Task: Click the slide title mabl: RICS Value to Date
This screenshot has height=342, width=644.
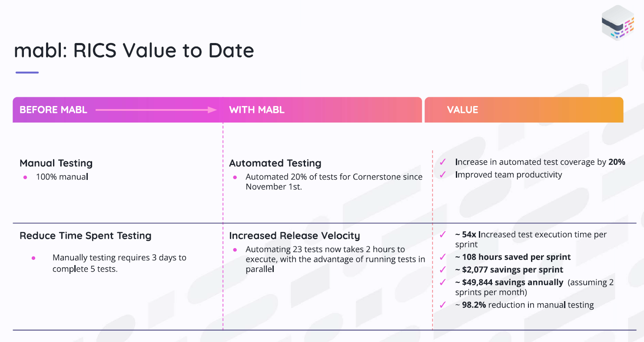Action: click(x=134, y=51)
